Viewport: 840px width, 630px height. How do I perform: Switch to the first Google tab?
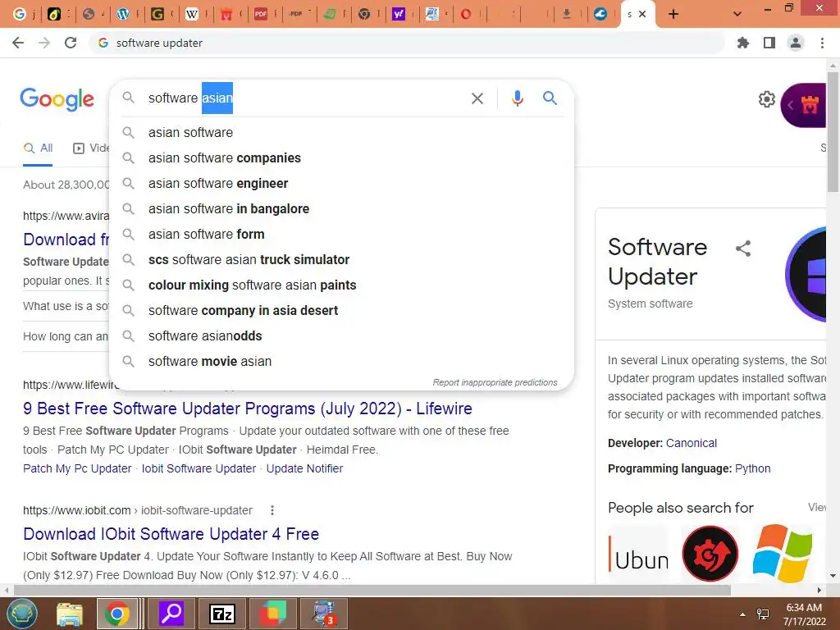[20, 14]
